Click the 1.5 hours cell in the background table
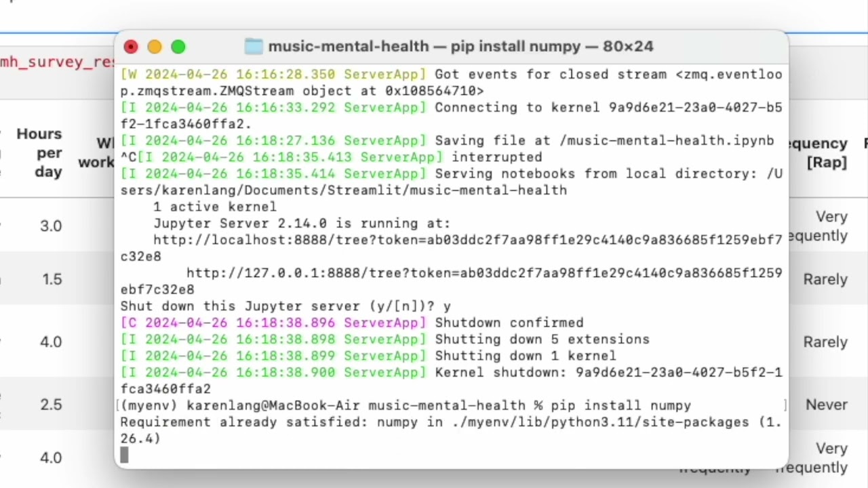The image size is (868, 488). (x=51, y=279)
